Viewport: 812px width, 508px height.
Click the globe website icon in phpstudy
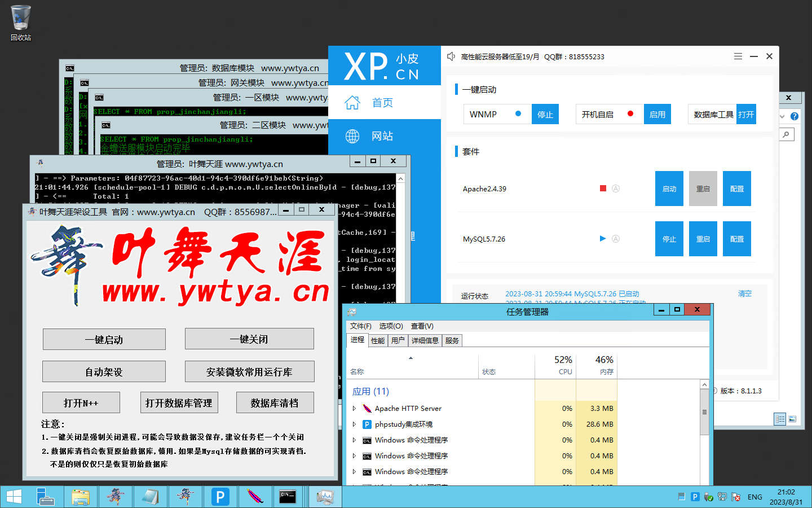pos(352,136)
